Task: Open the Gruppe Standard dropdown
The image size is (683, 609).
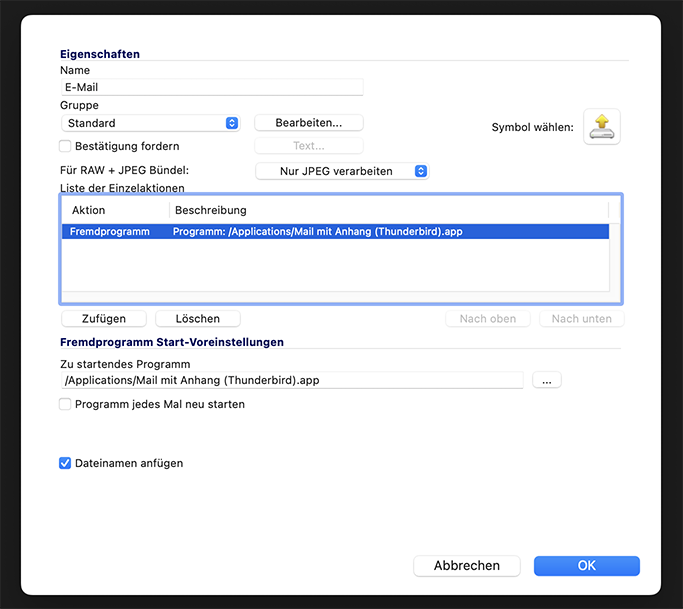Action: pos(151,123)
